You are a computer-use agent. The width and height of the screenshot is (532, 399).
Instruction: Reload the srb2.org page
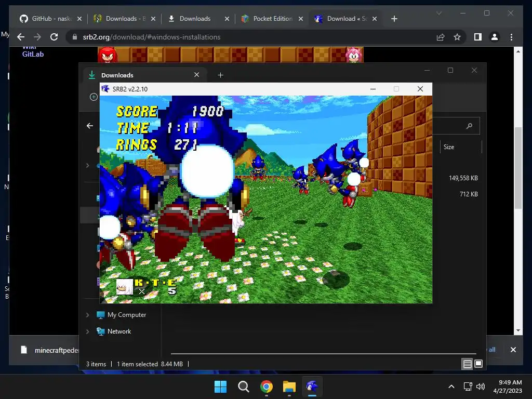(54, 37)
